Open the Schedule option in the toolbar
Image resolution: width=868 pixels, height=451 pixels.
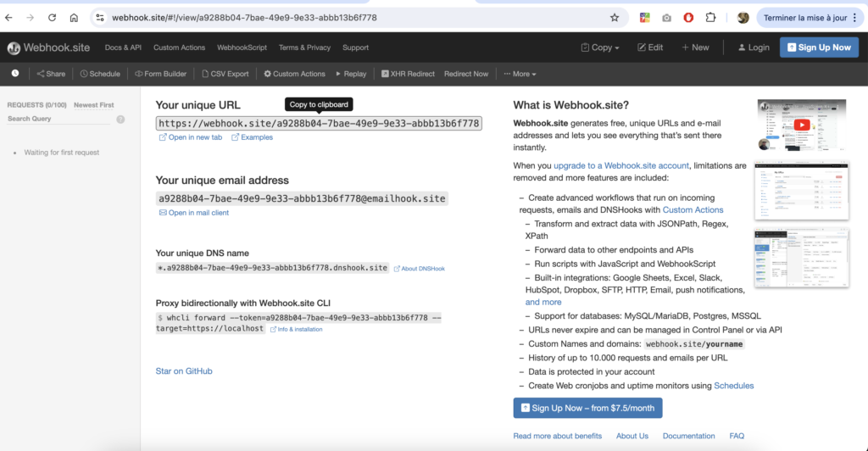(x=100, y=74)
